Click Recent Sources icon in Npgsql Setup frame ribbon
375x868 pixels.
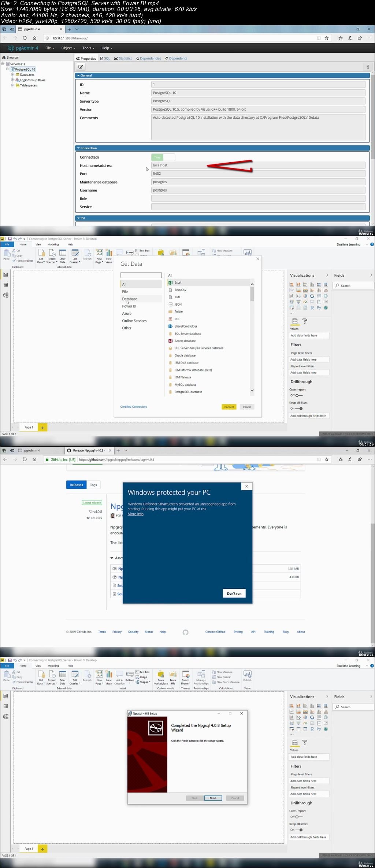(x=52, y=674)
